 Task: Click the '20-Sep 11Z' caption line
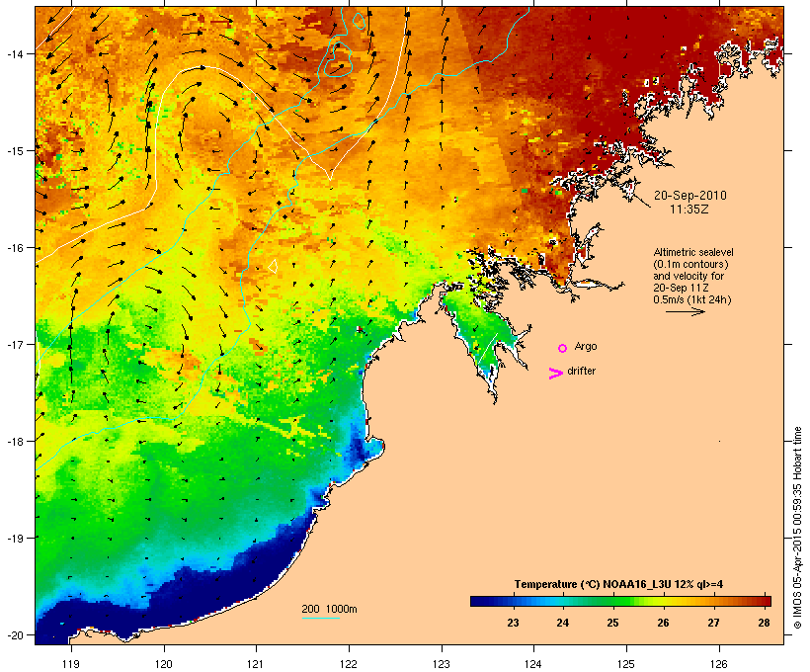(681, 288)
